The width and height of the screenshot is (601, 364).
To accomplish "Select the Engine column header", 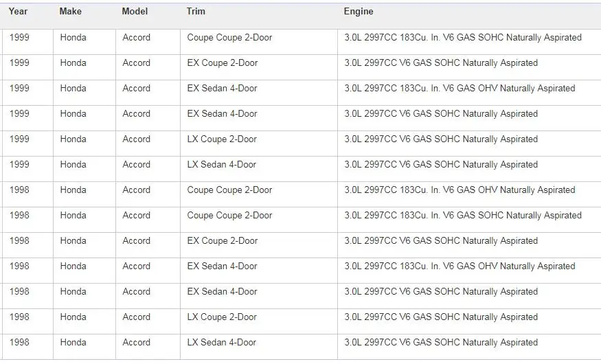I will coord(359,12).
